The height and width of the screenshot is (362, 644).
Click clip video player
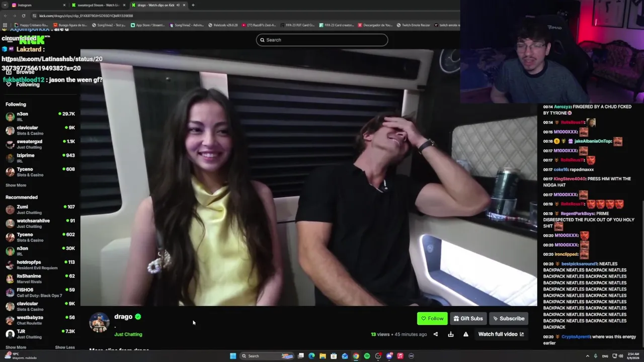[x=308, y=177]
